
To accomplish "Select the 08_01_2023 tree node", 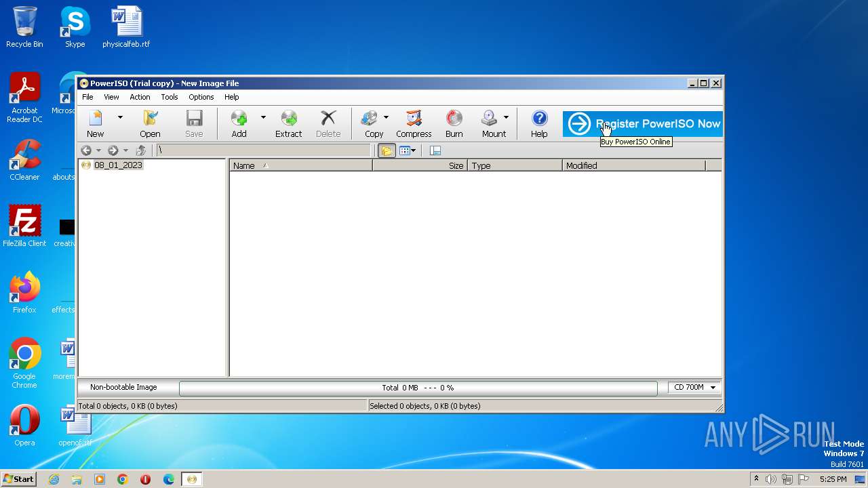I will pyautogui.click(x=118, y=165).
